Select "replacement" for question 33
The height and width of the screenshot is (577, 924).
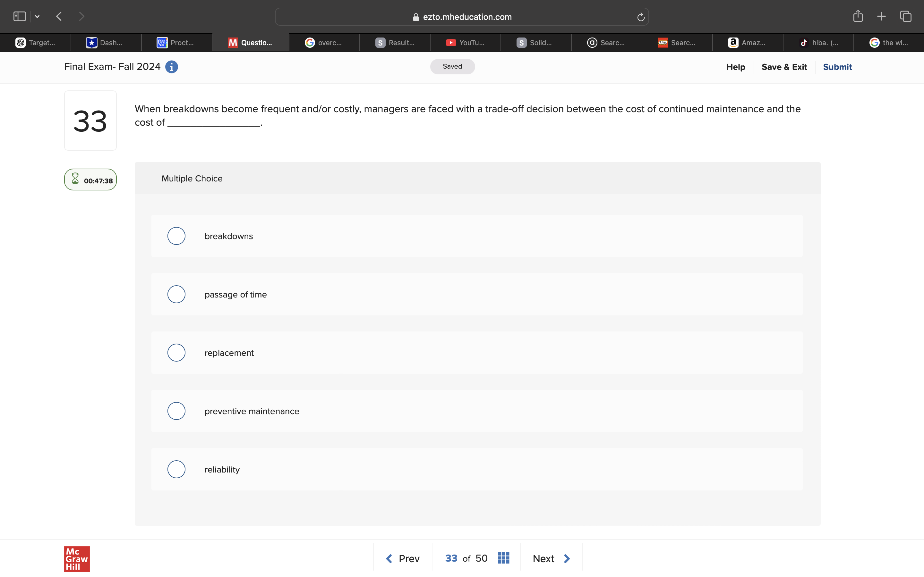[x=176, y=352]
